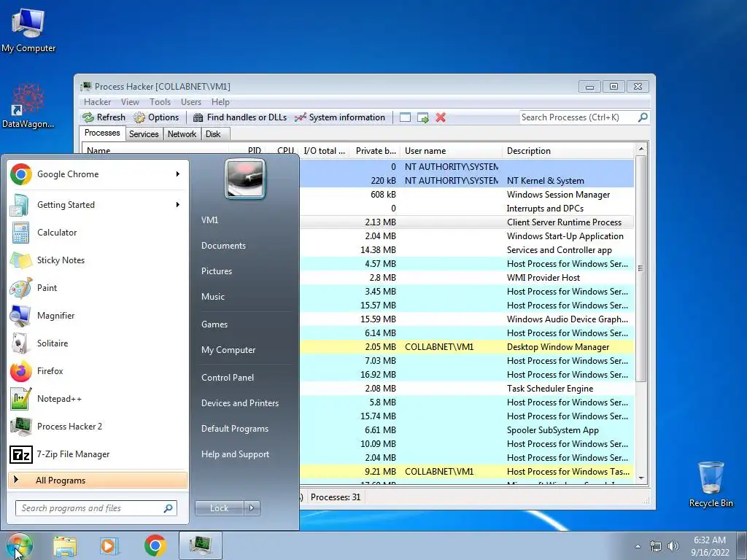The width and height of the screenshot is (747, 560).
Task: Open Windows Explorer from the taskbar
Action: click(65, 545)
